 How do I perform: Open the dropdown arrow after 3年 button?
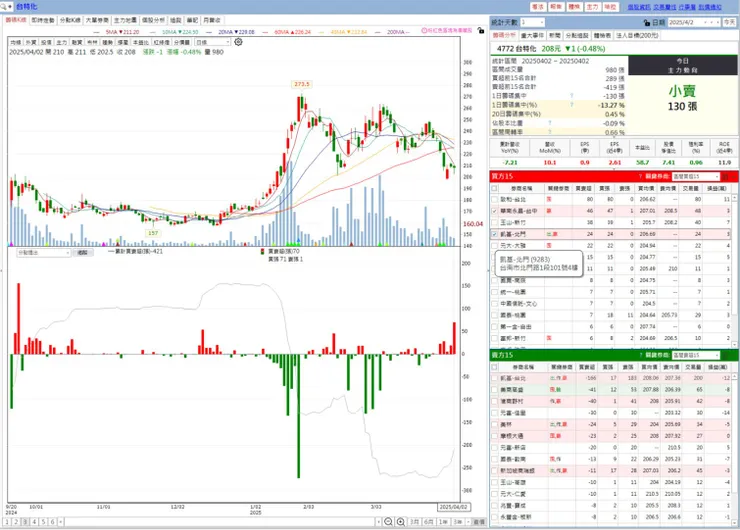click(468, 522)
